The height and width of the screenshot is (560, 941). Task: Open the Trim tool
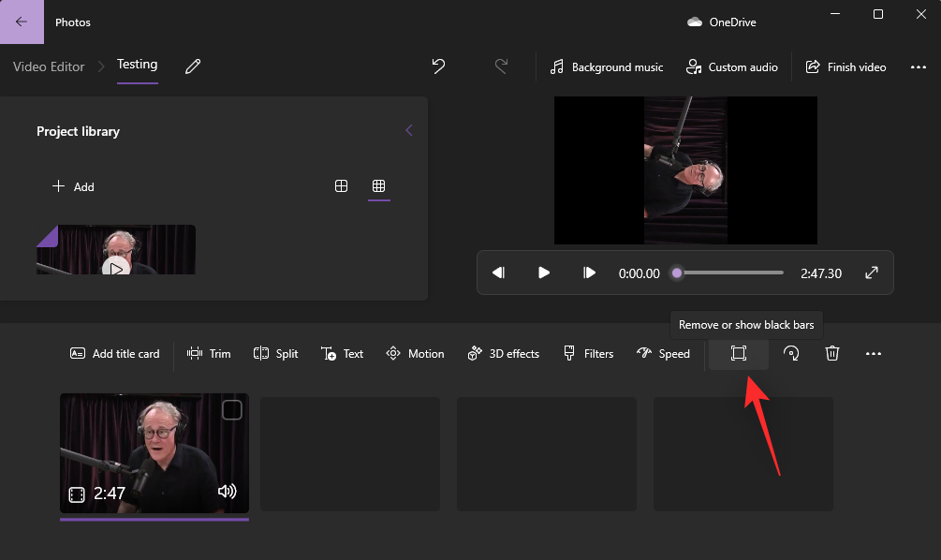209,354
